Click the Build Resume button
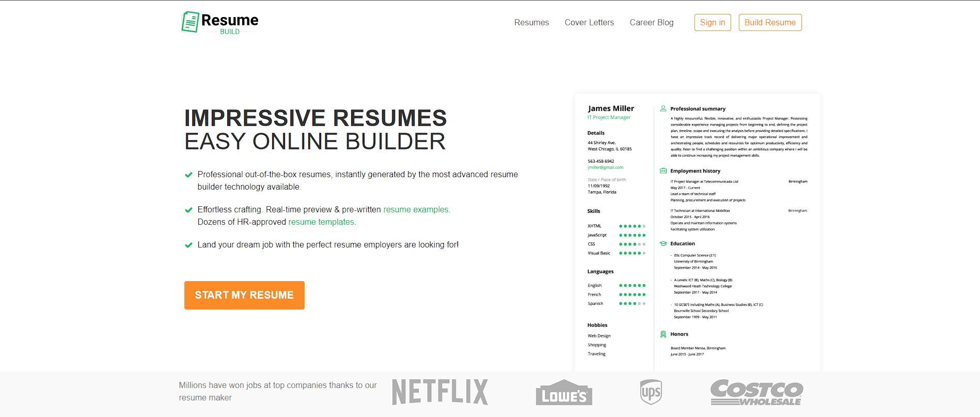This screenshot has height=417, width=980. tap(770, 23)
